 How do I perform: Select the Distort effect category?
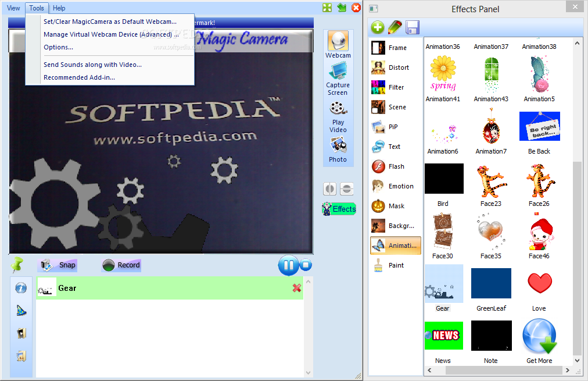(396, 67)
